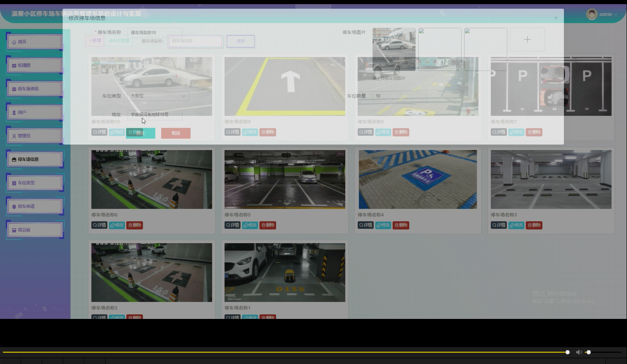Click 删除 for 停车场名称4

[x=401, y=225]
